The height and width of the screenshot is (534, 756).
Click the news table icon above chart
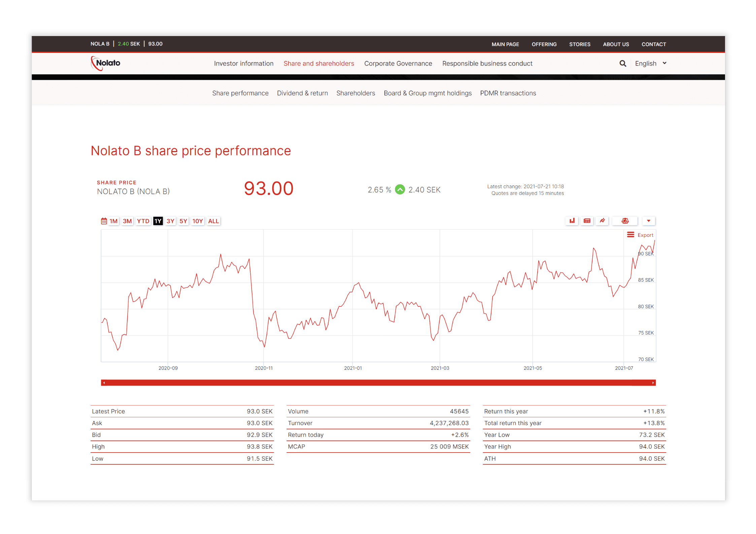click(x=587, y=221)
